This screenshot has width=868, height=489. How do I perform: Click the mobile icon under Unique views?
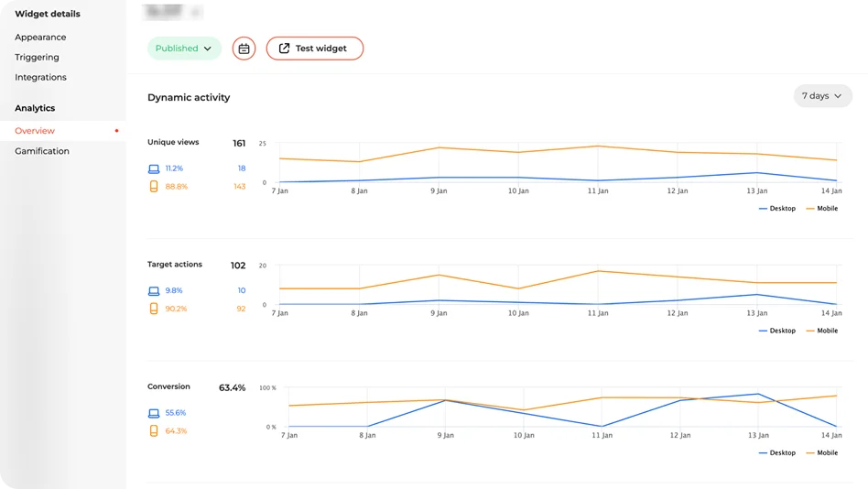tap(154, 186)
